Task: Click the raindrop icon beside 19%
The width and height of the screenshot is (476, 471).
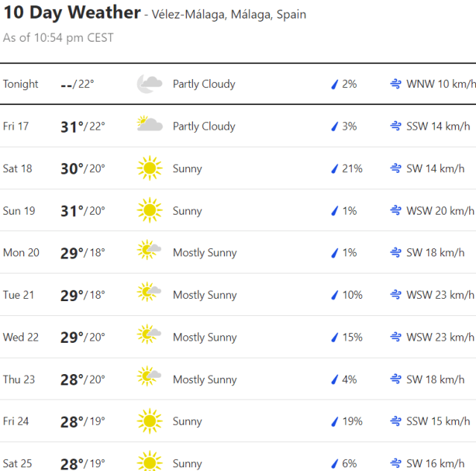Action: pos(334,421)
